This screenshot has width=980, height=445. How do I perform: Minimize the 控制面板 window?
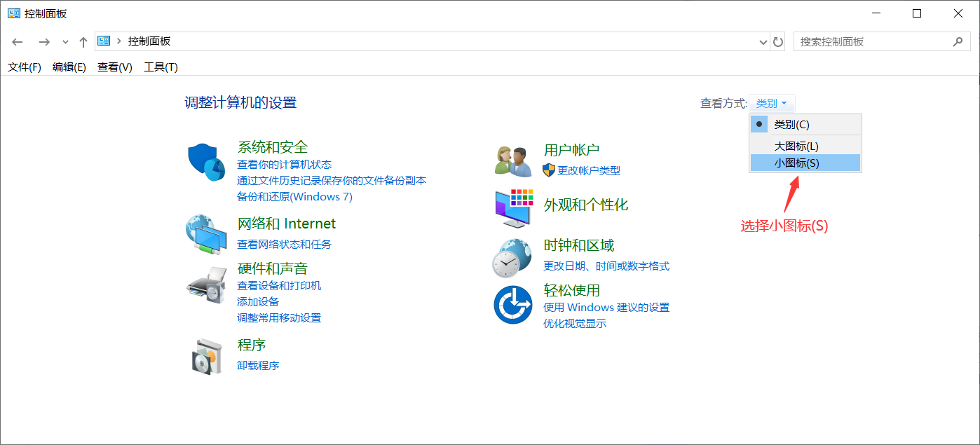tap(875, 13)
